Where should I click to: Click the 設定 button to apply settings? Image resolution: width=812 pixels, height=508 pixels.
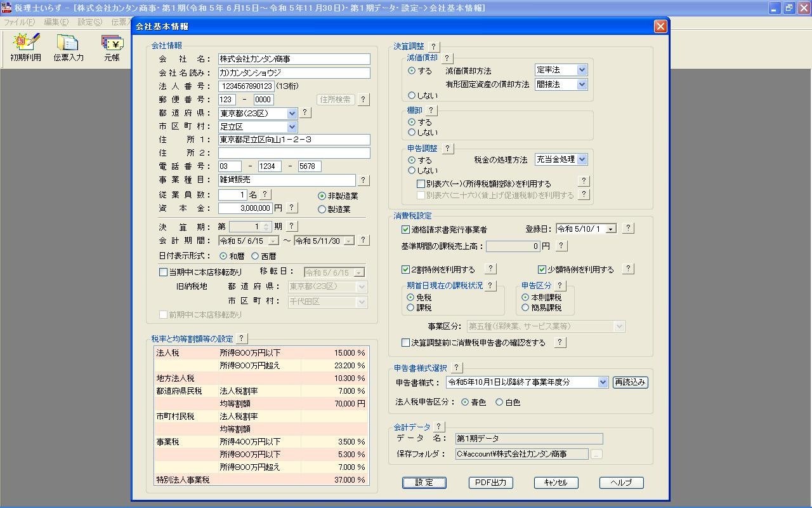(424, 483)
